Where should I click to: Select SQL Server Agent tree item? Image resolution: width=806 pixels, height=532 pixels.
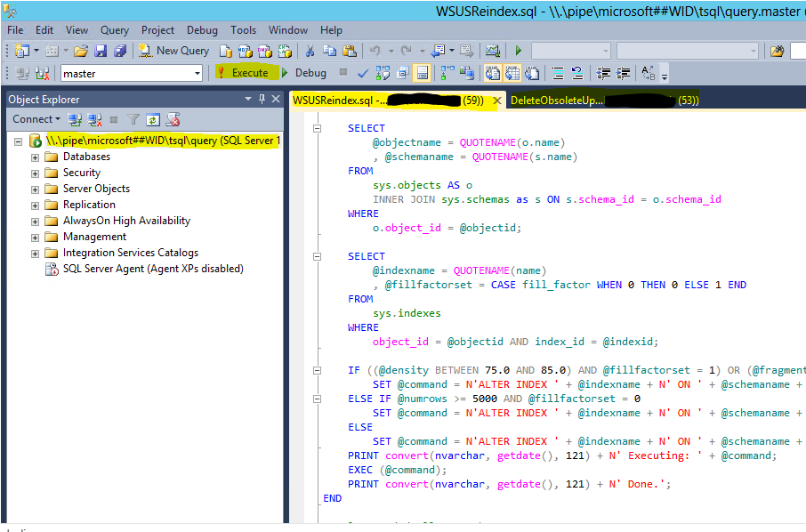click(152, 269)
